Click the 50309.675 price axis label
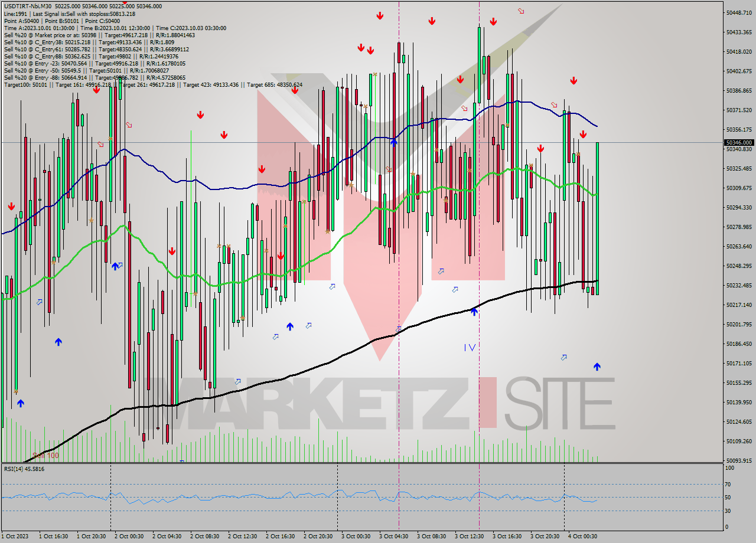This screenshot has height=543, width=756. pos(738,188)
